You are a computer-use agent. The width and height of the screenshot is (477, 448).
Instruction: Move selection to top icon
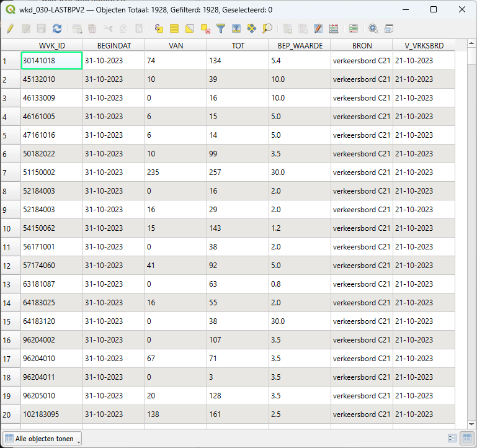[x=236, y=29]
